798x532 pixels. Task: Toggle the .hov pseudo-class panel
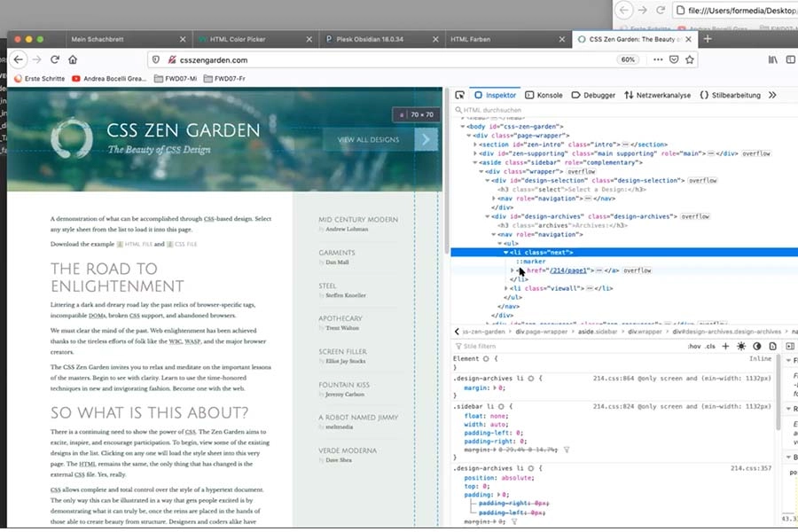pyautogui.click(x=693, y=346)
